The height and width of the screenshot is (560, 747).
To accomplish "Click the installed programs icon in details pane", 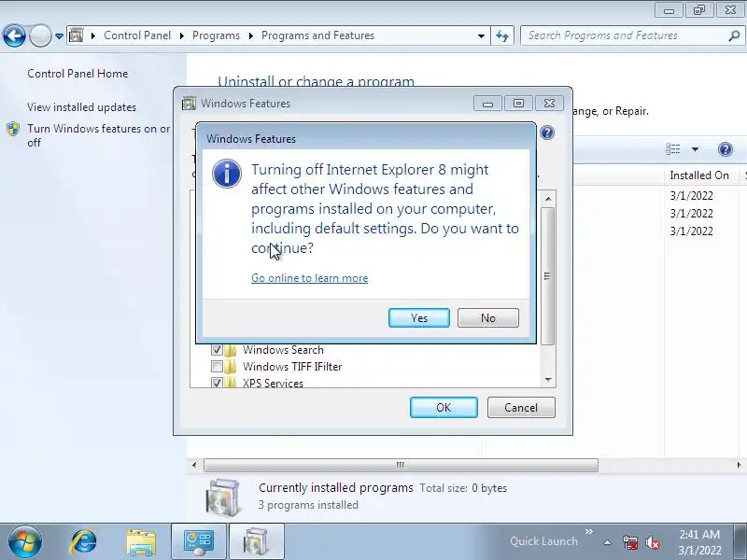I will [x=222, y=498].
